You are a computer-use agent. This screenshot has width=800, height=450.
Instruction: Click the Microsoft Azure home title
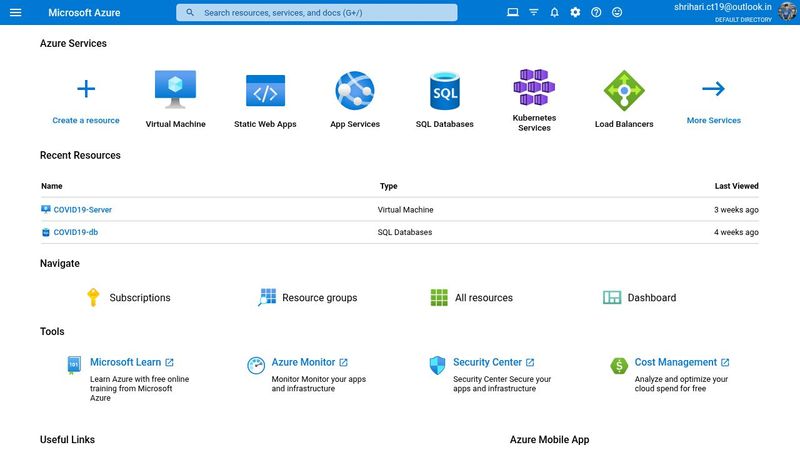[x=84, y=13]
